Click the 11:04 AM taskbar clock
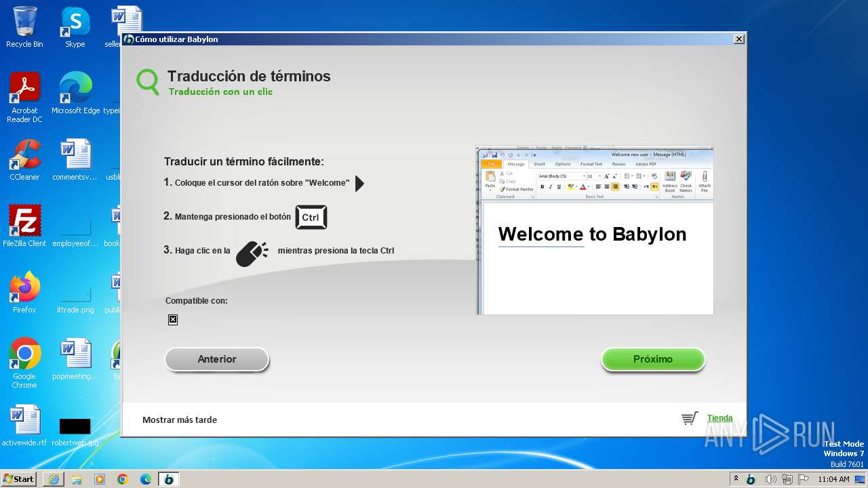The height and width of the screenshot is (488, 868). tap(833, 479)
